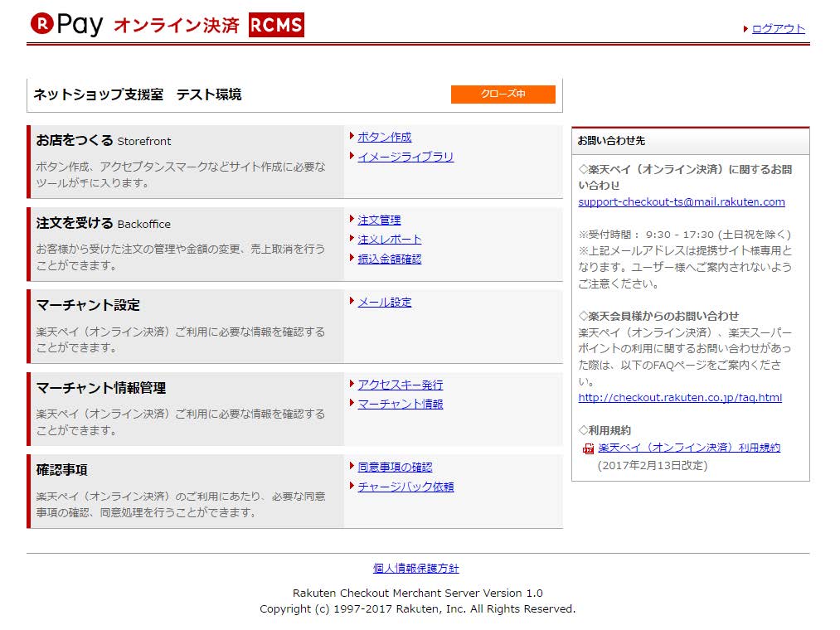
Task: Click the orange クローズ中 button
Action: 503,94
